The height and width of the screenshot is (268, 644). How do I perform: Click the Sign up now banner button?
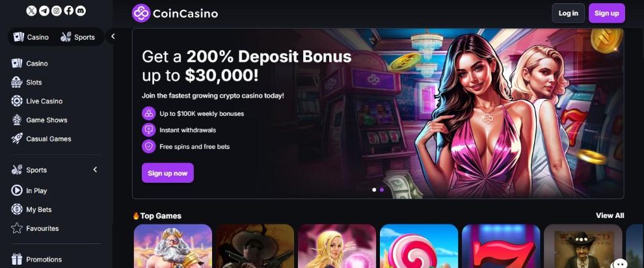168,173
